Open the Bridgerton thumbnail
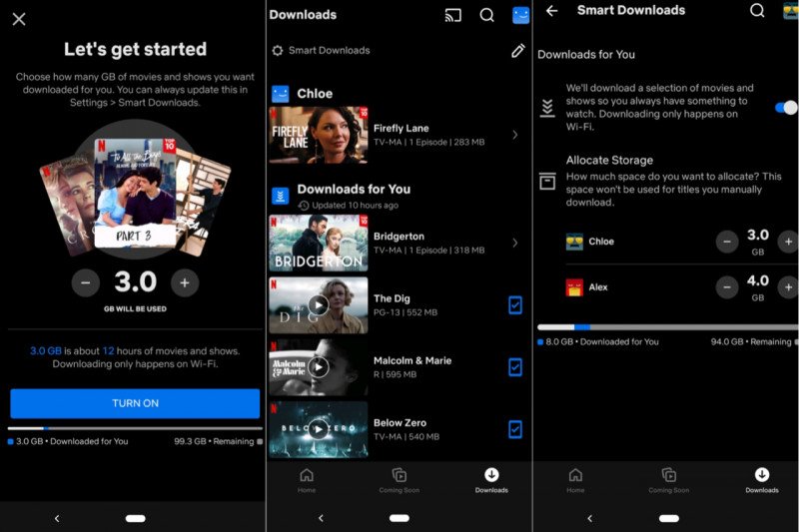 pos(319,243)
